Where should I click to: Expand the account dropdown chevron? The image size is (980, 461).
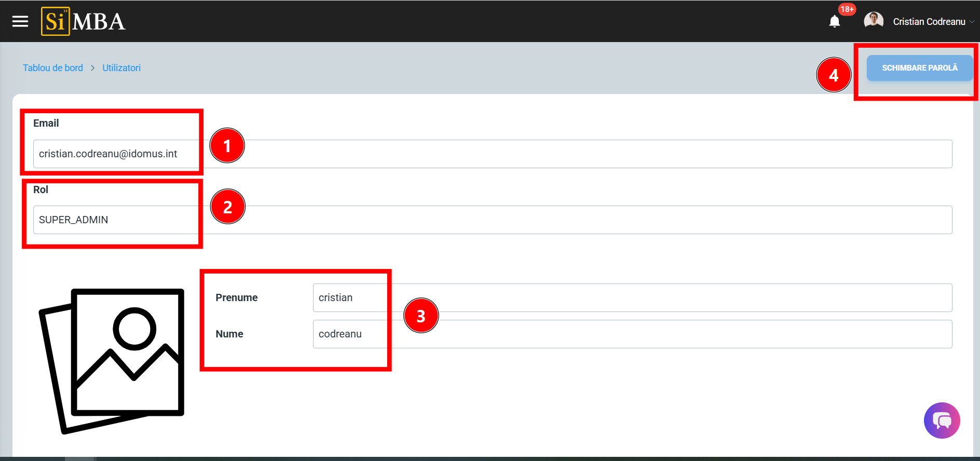coord(972,22)
